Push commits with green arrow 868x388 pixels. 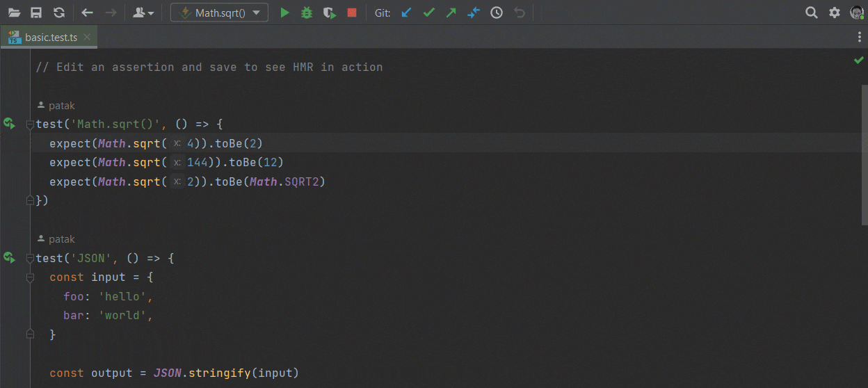tap(451, 13)
